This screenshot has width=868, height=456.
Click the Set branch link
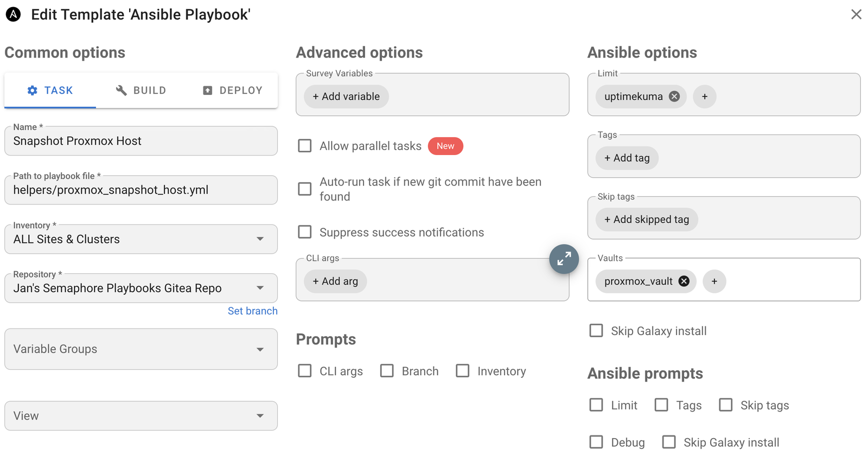pos(253,311)
